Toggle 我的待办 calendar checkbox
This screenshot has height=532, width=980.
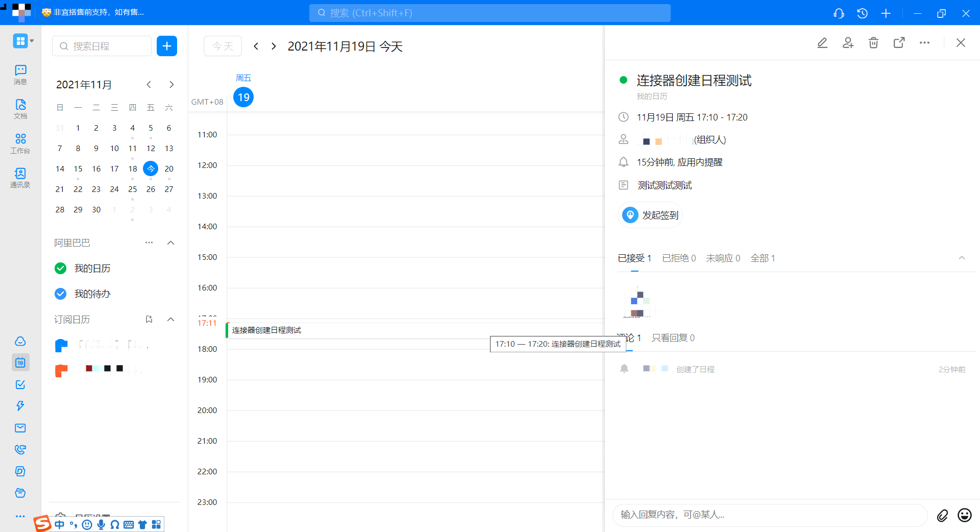tap(60, 294)
